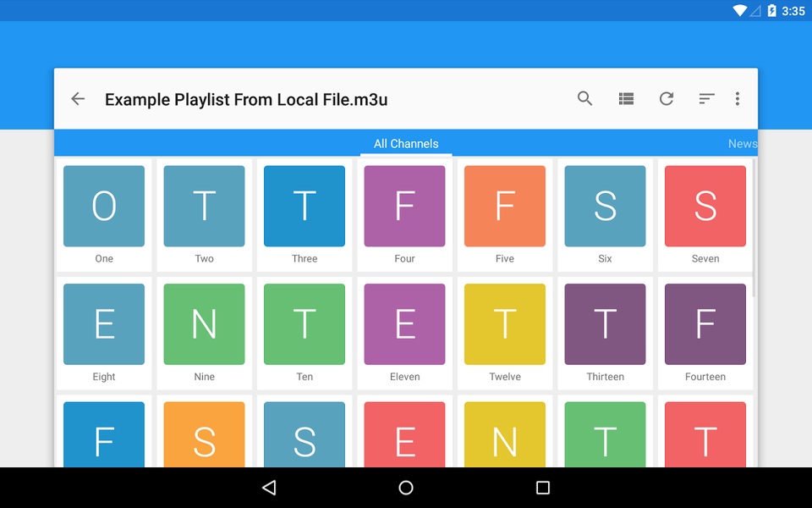
Task: Open the purple Four channel tile
Action: point(404,214)
